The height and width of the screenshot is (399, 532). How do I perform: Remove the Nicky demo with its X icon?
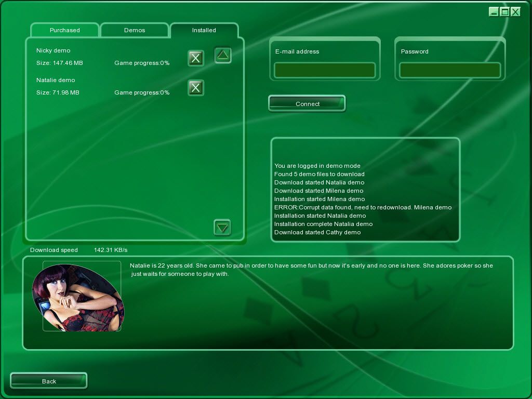click(x=195, y=58)
